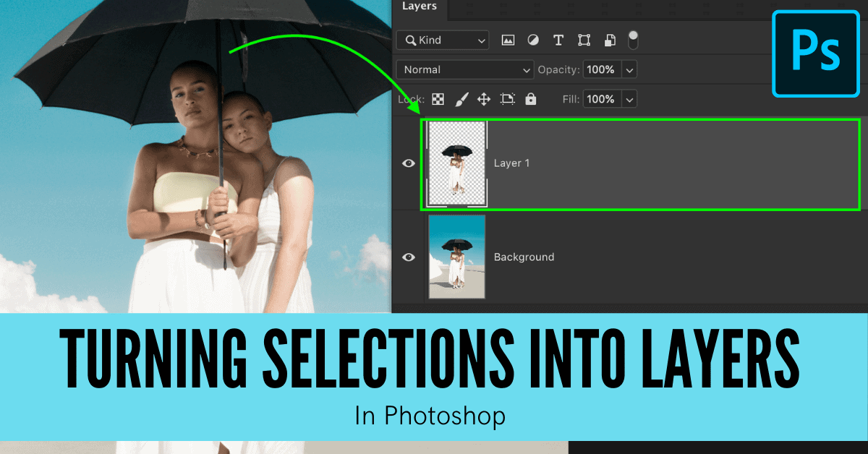Enable the Lock All padlock
The height and width of the screenshot is (454, 868).
click(530, 98)
